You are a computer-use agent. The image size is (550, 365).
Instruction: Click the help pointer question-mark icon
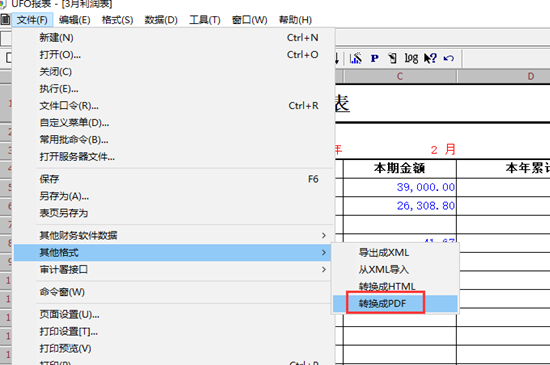click(x=430, y=58)
